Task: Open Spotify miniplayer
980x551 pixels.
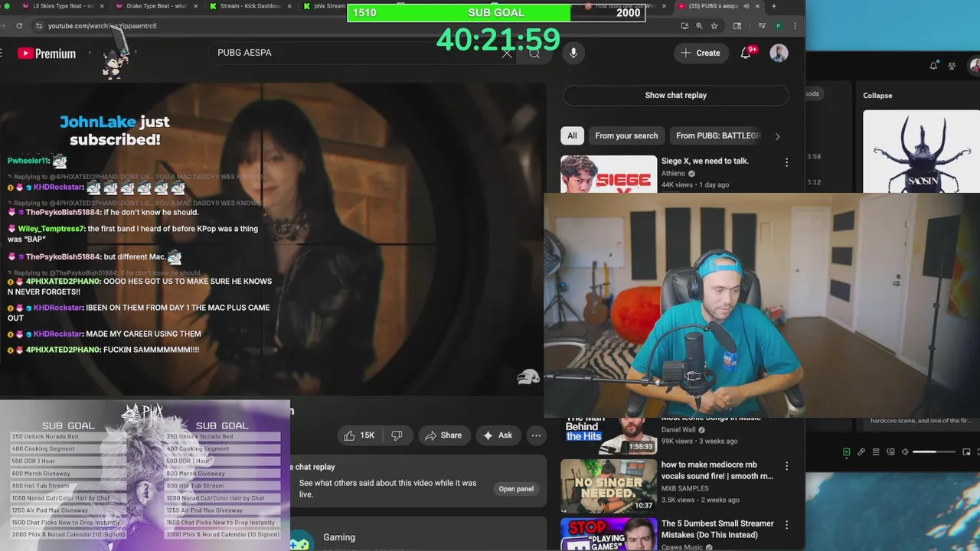Action: pyautogui.click(x=966, y=452)
